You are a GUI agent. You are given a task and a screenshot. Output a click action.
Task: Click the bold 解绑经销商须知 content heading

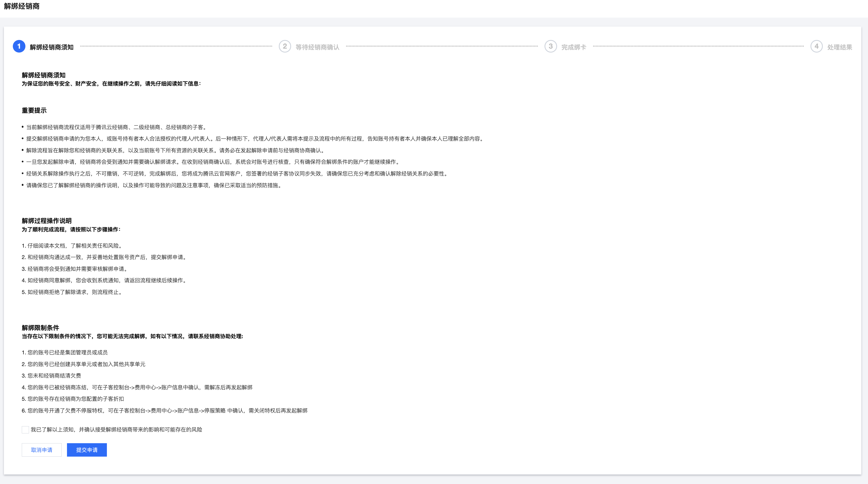[x=44, y=75]
